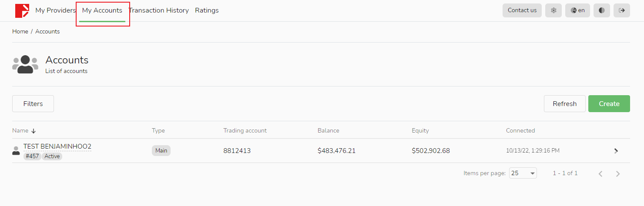Open settings via the gear icon
Image resolution: width=644 pixels, height=206 pixels.
553,10
